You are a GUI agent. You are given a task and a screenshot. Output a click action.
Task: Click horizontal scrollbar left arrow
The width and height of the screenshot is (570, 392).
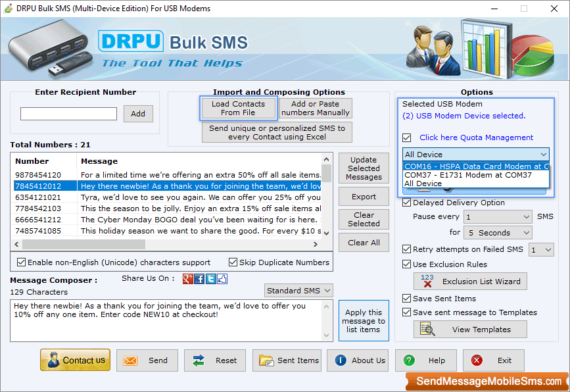point(16,245)
